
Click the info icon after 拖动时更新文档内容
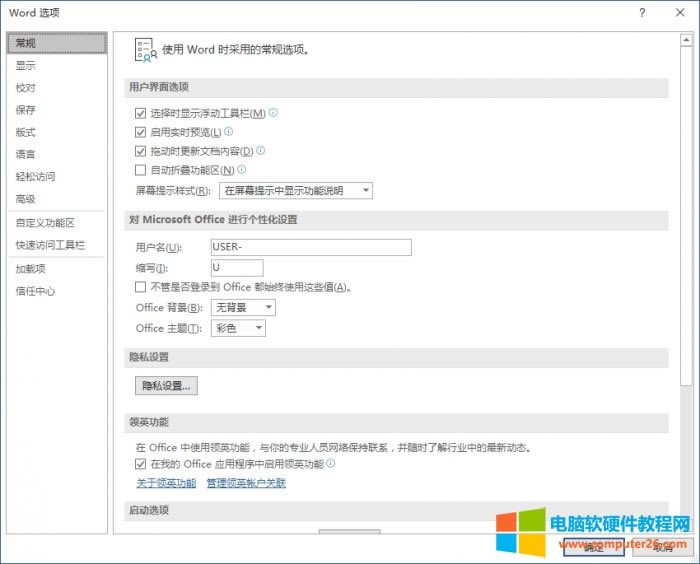(x=261, y=150)
